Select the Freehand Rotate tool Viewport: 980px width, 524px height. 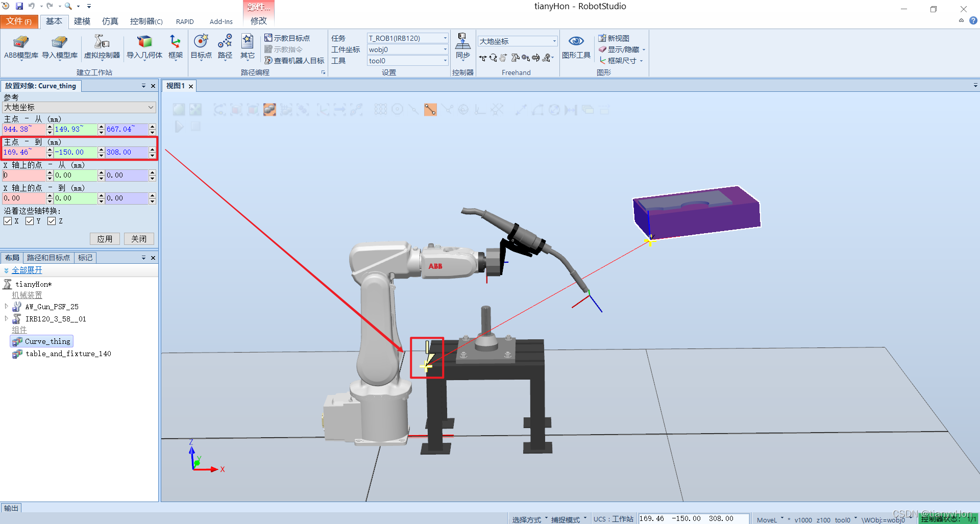pyautogui.click(x=493, y=58)
